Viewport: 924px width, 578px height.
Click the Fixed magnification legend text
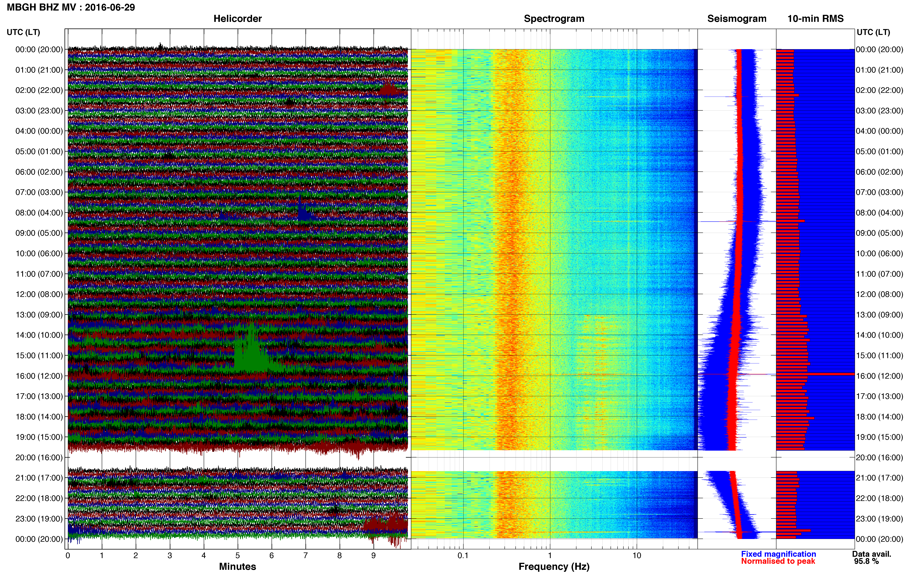tap(778, 554)
